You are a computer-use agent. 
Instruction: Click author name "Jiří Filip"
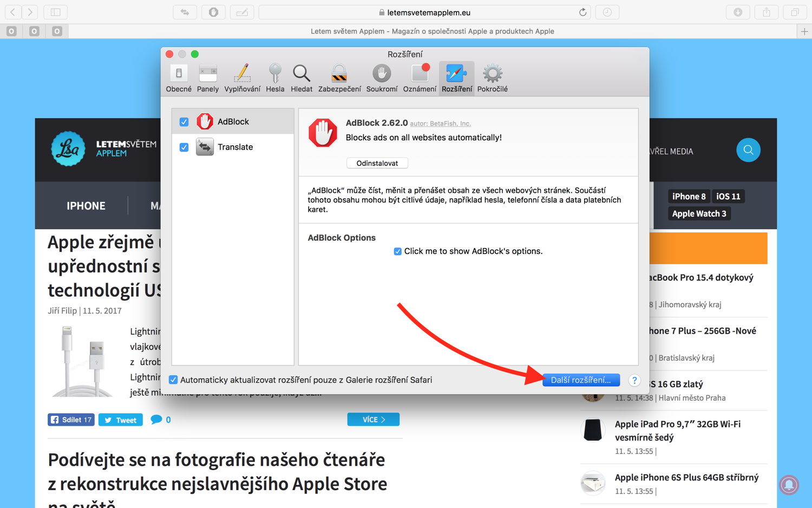pos(62,311)
